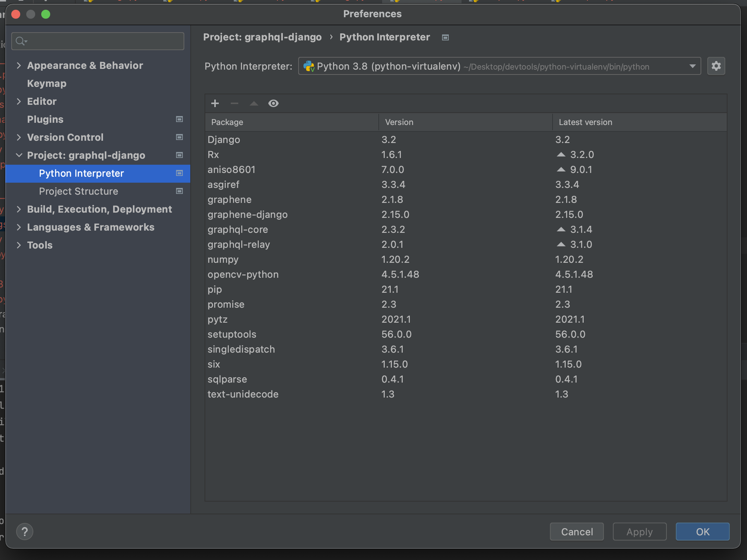This screenshot has height=560, width=747.
Task: Click upgrade arrow next to Rx 3.2.0
Action: [561, 154]
